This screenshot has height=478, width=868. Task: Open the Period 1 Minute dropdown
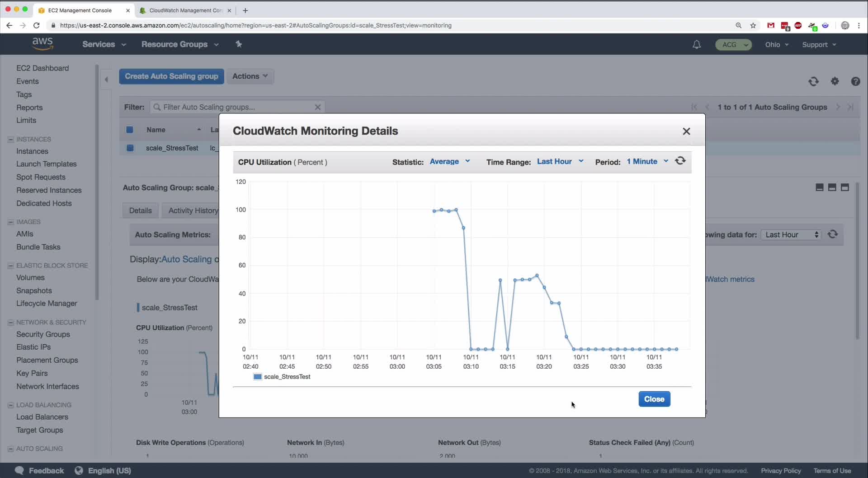coord(647,161)
